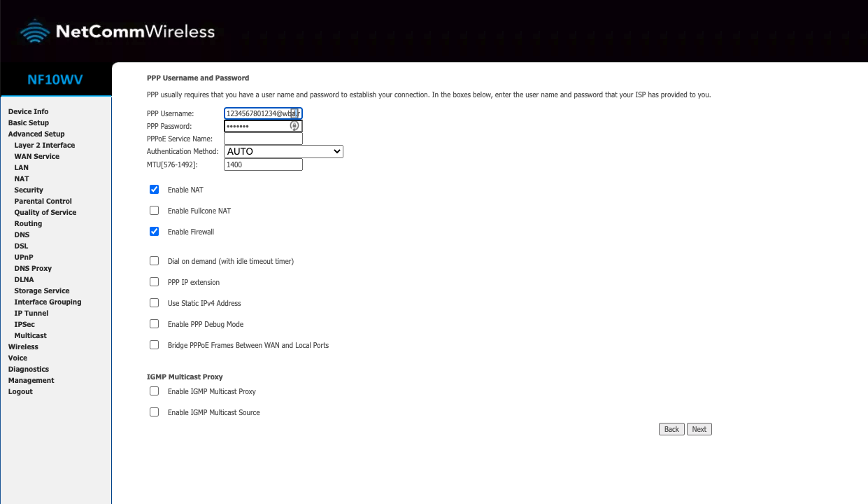Screen dimensions: 868x504
Task: Open Multicast settings page
Action: click(x=31, y=336)
